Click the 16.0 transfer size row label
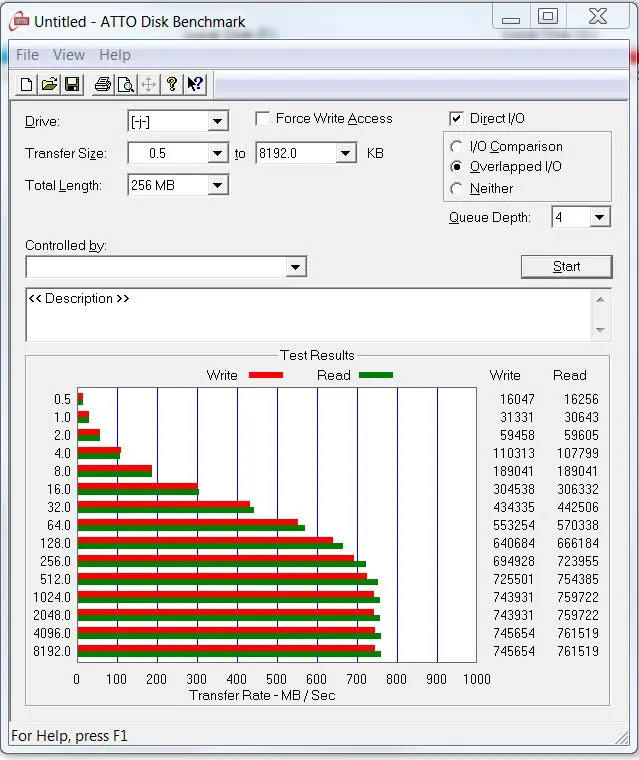Image resolution: width=639 pixels, height=760 pixels. [59, 489]
